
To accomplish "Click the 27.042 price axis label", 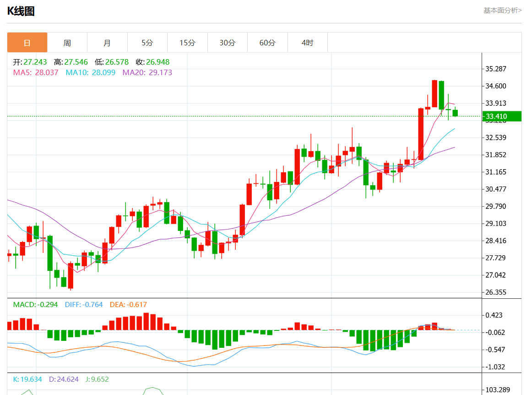I will 496,275.
